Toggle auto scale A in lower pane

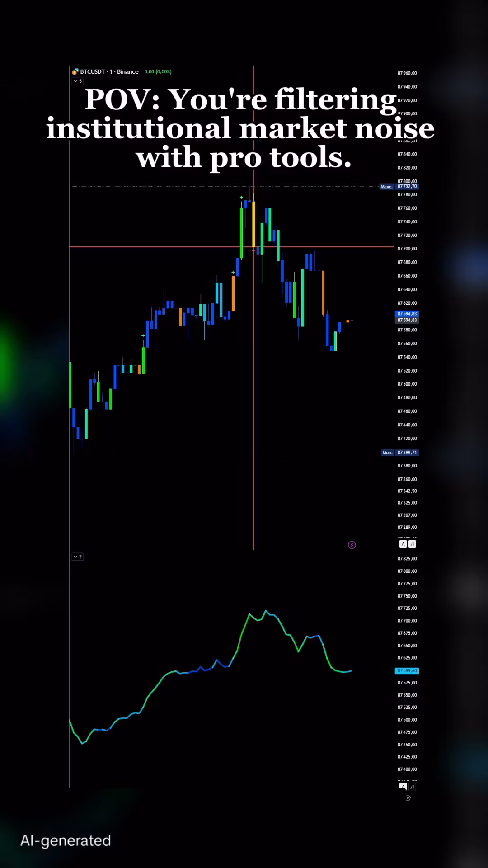[x=403, y=787]
